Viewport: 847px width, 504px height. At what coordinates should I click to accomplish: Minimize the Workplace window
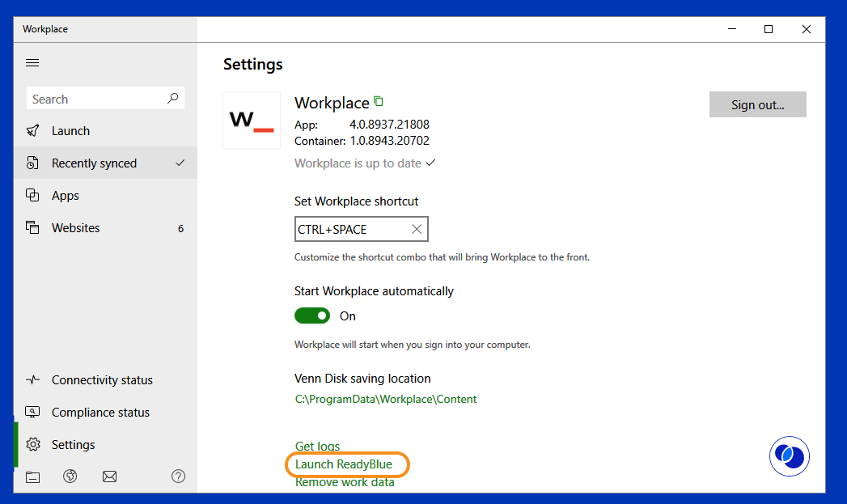pyautogui.click(x=732, y=29)
